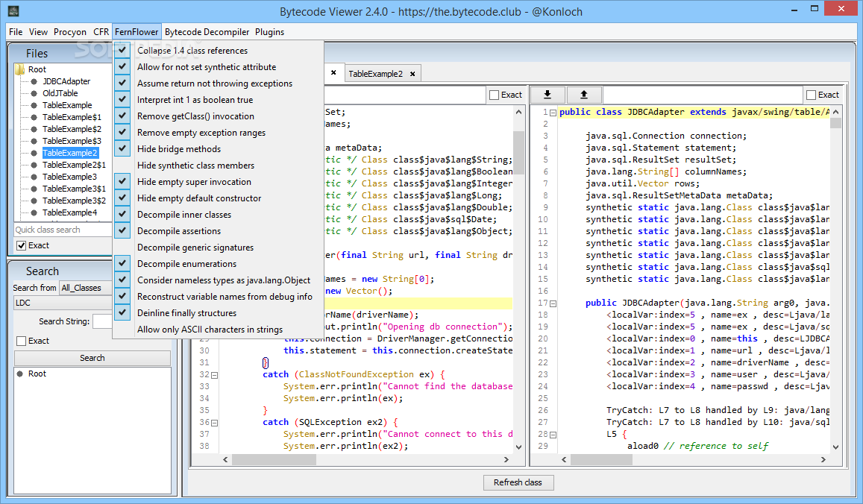Click the bytecode pane's scroll-up arrow

836,112
